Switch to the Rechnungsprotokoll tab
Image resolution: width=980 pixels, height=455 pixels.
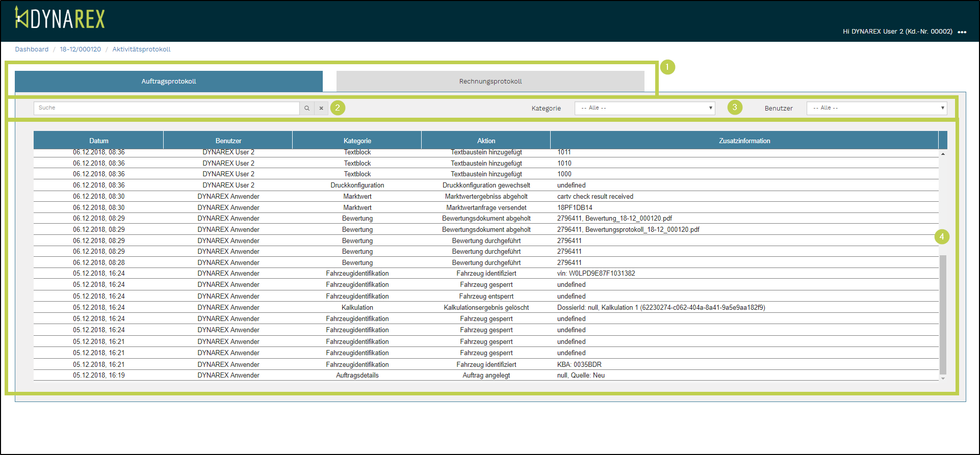pos(490,82)
